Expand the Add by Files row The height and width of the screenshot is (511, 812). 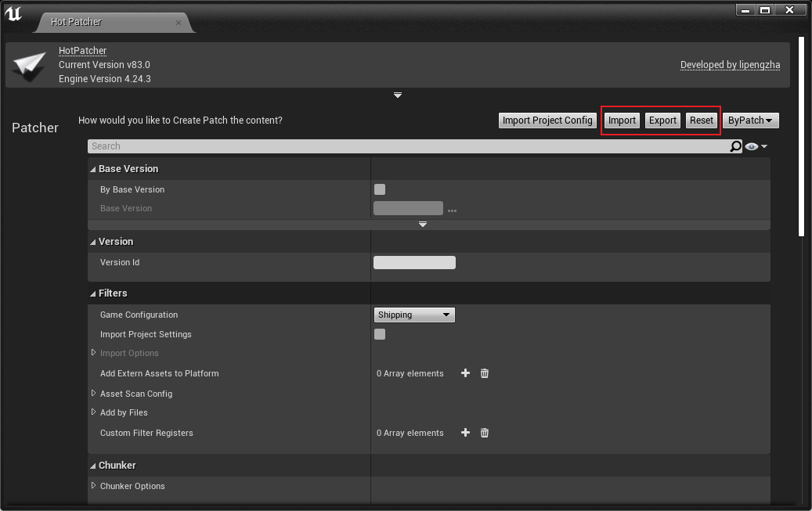pos(94,412)
